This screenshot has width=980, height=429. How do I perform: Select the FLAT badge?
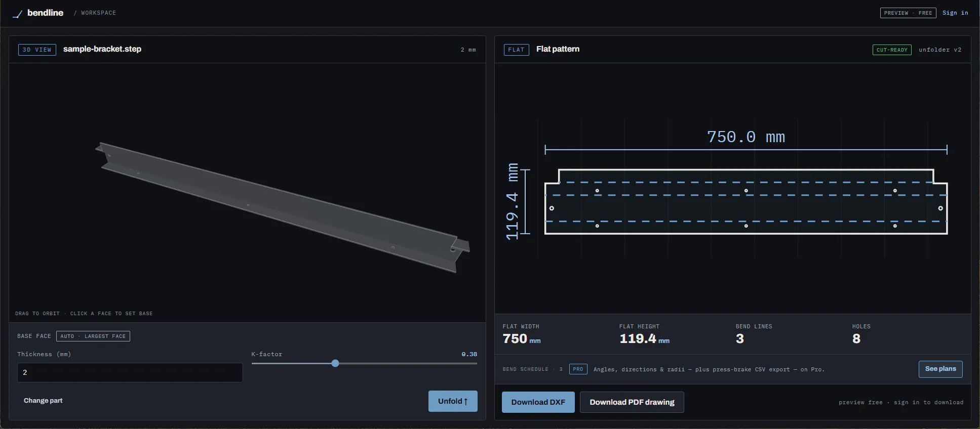point(516,50)
